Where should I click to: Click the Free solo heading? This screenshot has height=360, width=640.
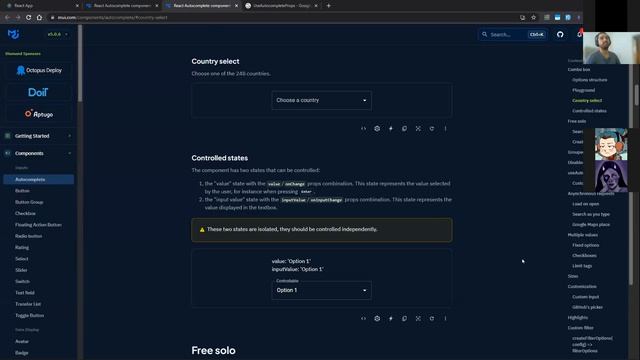coord(213,351)
